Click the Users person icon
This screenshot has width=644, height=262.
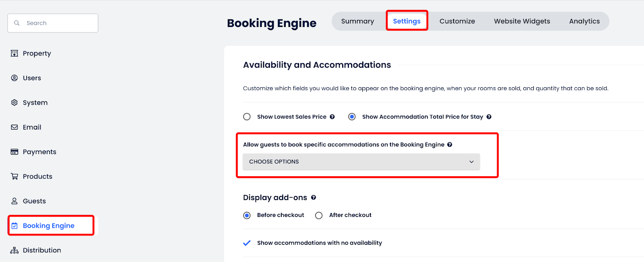click(14, 78)
